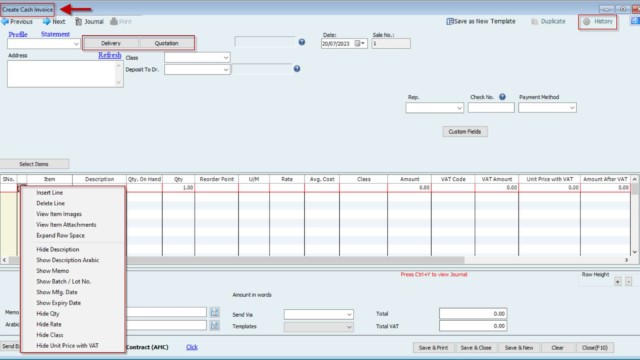Click the help icon beside customer balance field
This screenshot has height=360, width=640.
pyautogui.click(x=302, y=42)
